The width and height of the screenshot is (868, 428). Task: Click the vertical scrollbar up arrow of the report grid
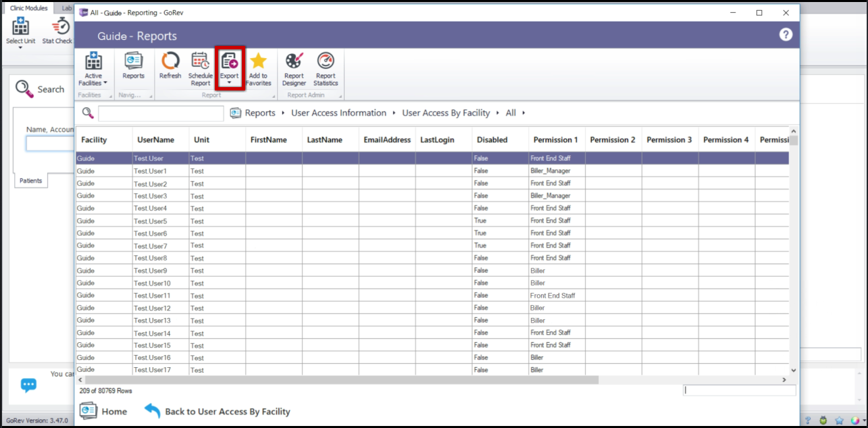pyautogui.click(x=794, y=131)
